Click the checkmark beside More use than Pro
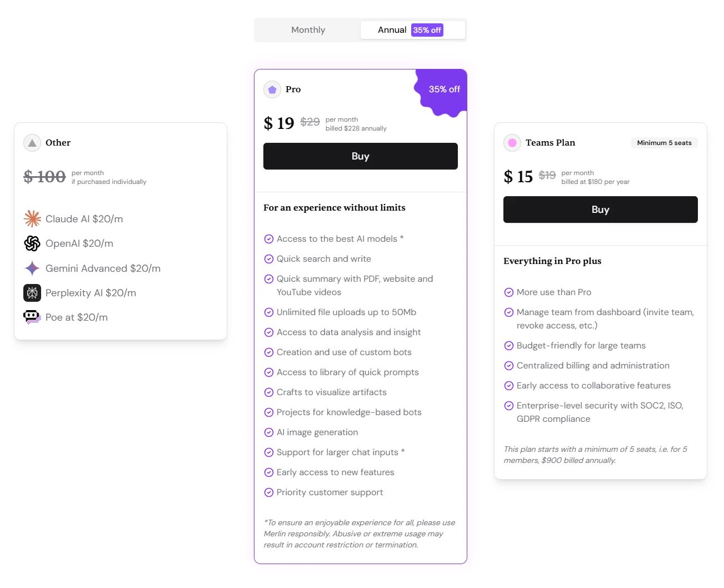 click(x=509, y=292)
